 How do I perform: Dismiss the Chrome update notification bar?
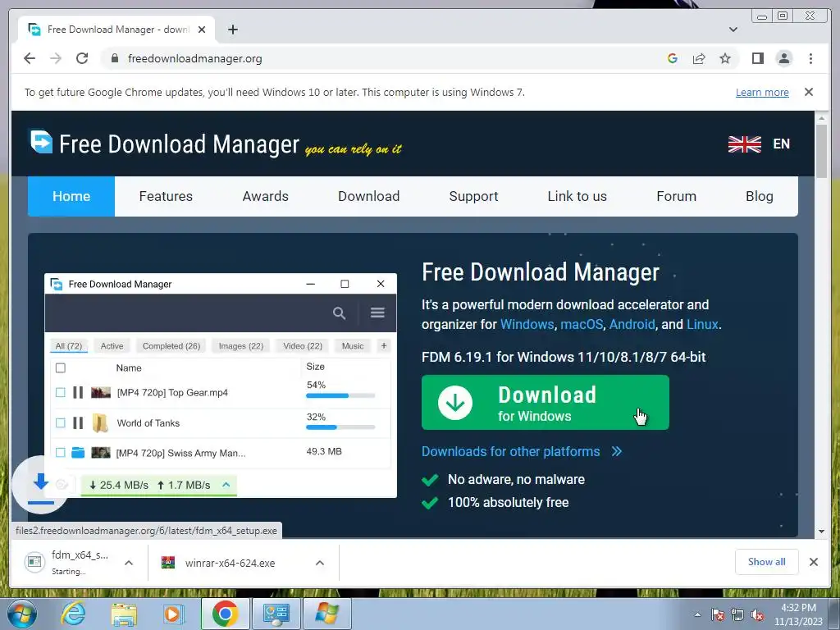pyautogui.click(x=809, y=92)
